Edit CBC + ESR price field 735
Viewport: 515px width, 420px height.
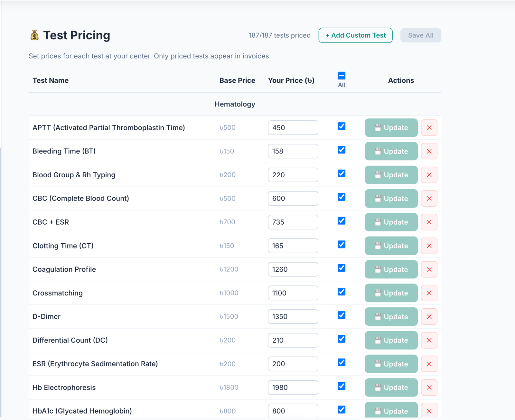point(293,222)
